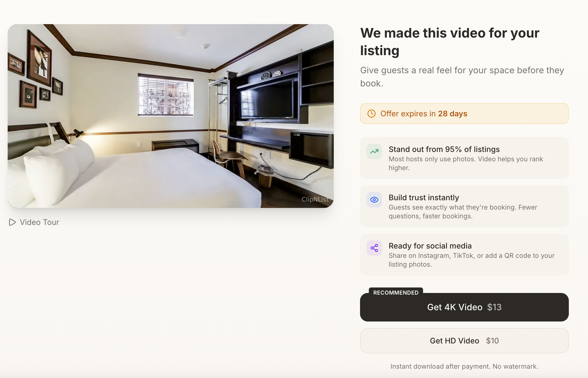This screenshot has height=378, width=588.
Task: Click the play triangle glyph before Video Tour label
Action: pyautogui.click(x=12, y=222)
